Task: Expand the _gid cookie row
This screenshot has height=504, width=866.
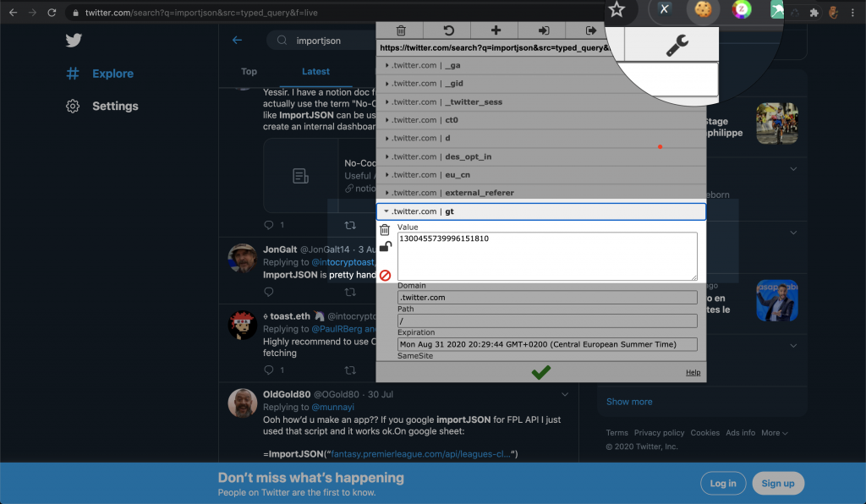Action: point(540,84)
